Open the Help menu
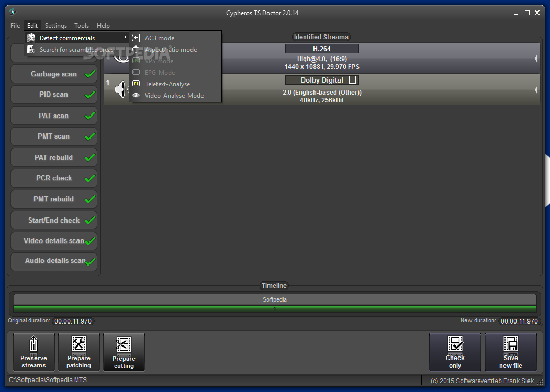This screenshot has width=550, height=392. pos(103,26)
